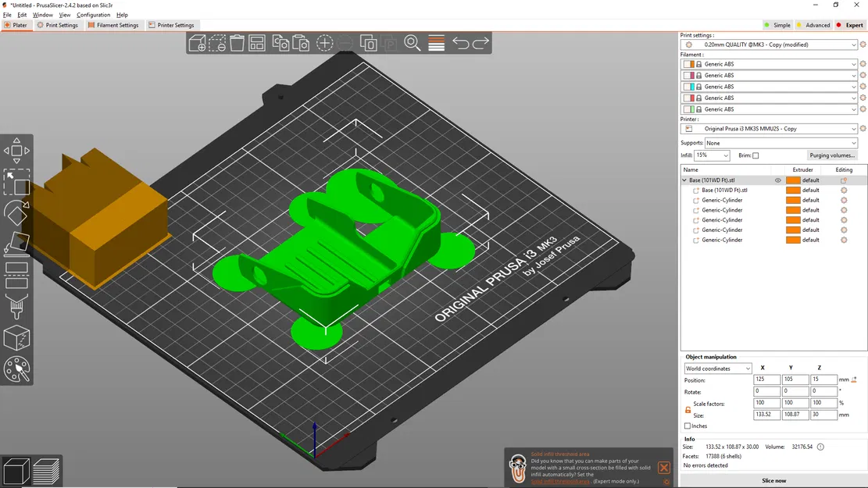868x488 pixels.
Task: Click the volume info icon
Action: click(x=820, y=447)
